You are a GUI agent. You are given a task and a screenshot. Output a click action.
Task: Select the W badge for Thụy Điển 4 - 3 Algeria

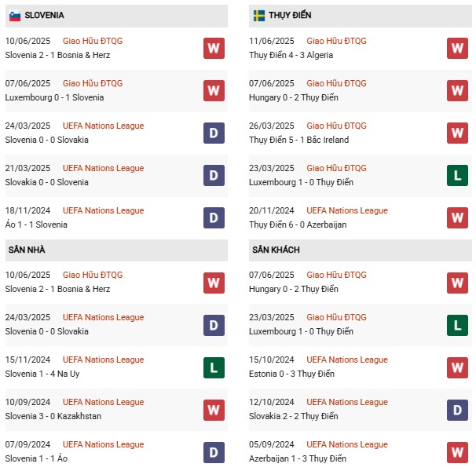(x=458, y=49)
